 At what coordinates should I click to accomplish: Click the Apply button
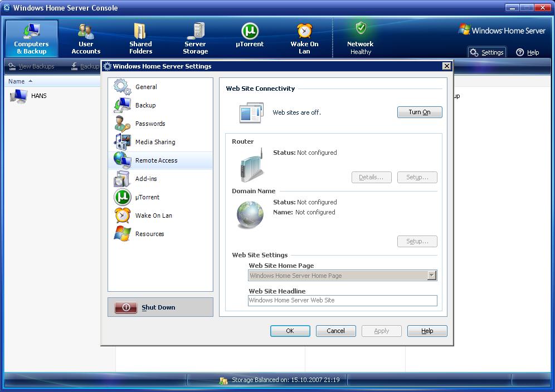381,331
